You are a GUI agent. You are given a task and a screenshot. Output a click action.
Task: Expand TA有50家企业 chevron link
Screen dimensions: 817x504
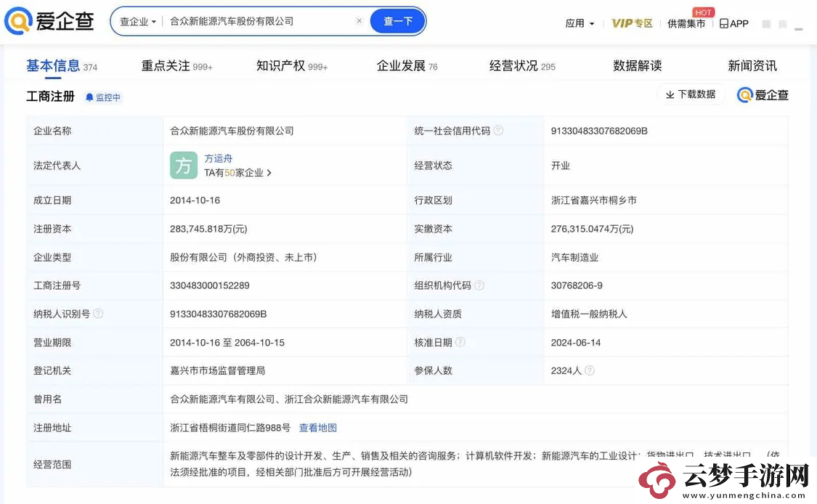tap(237, 173)
